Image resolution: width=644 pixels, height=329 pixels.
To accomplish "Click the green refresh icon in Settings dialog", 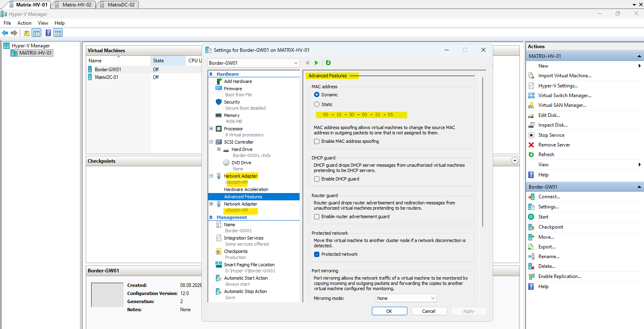I will [x=328, y=63].
